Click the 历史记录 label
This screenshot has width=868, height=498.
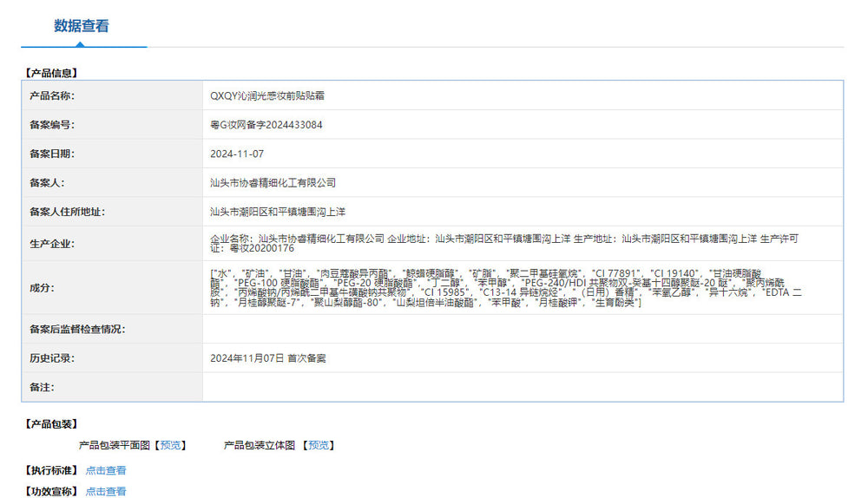click(x=52, y=358)
